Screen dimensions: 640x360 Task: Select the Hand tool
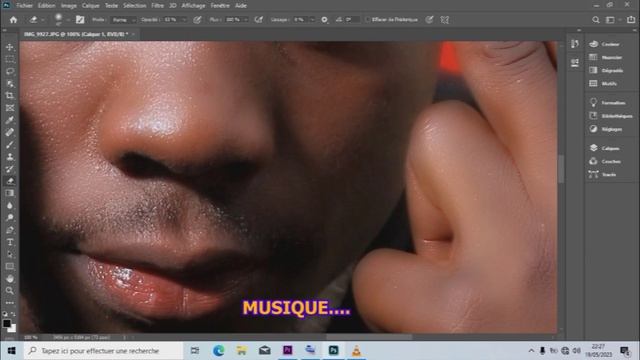pos(10,279)
